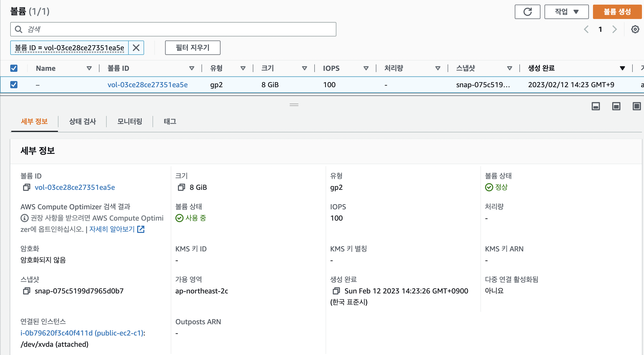Switch to the 모니터링 tab
Screen dimensions: 644x355
pos(130,121)
